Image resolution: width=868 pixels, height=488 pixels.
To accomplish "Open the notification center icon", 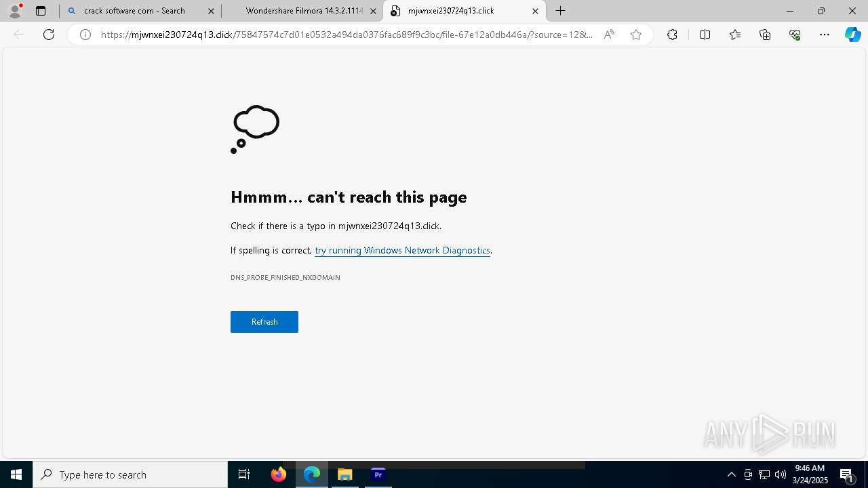I will [x=847, y=474].
